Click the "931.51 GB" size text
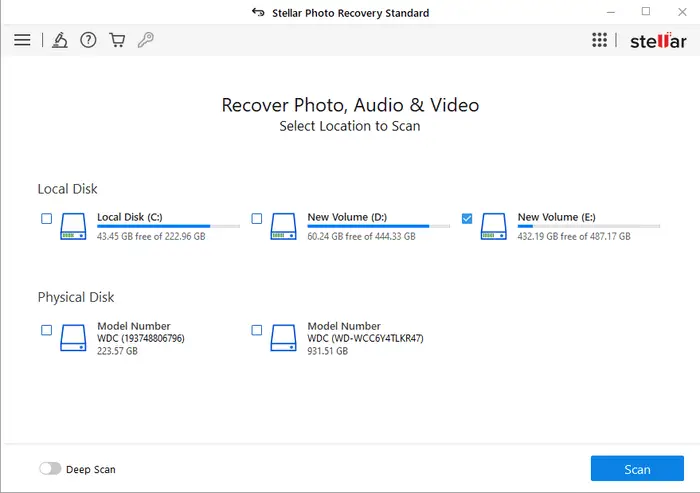The width and height of the screenshot is (700, 493). pyautogui.click(x=328, y=351)
